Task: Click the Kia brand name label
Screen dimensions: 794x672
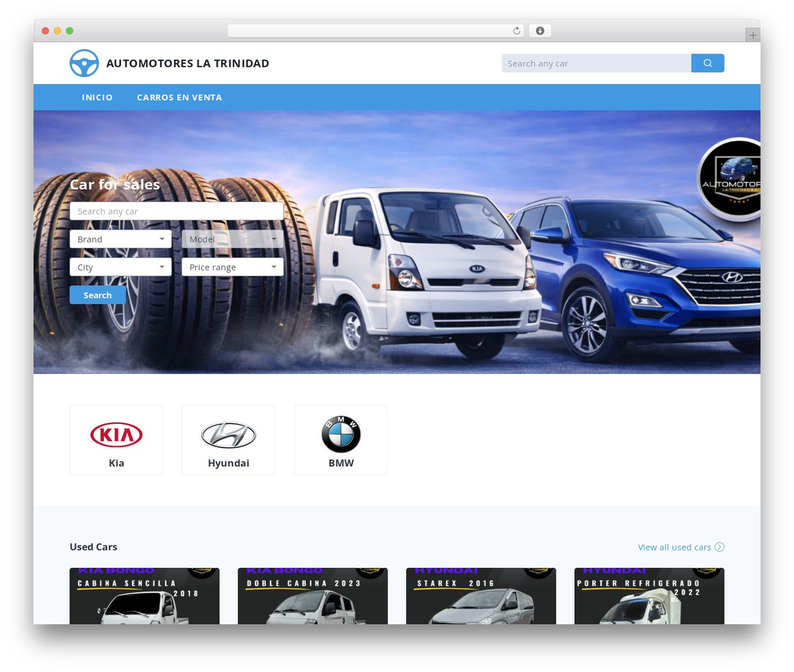Action: (x=117, y=463)
